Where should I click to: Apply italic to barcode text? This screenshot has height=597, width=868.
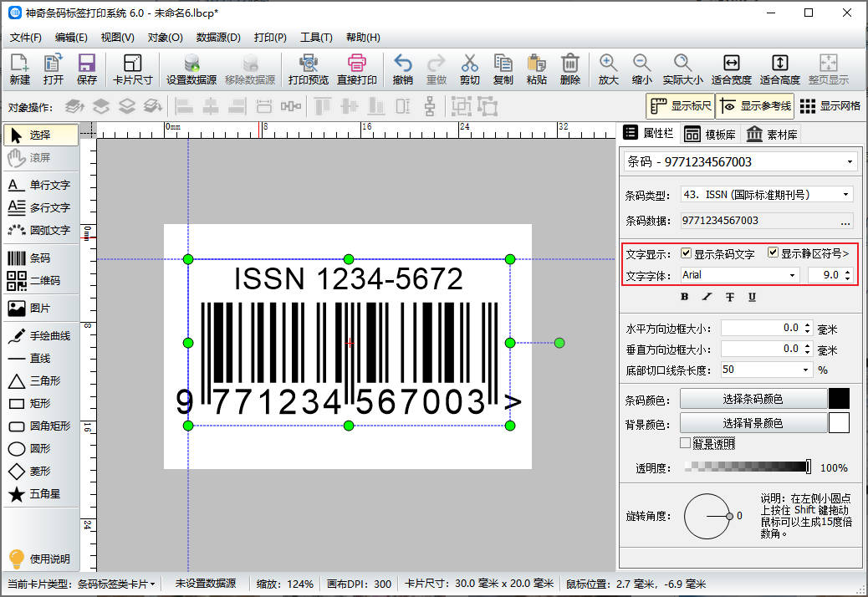point(707,297)
